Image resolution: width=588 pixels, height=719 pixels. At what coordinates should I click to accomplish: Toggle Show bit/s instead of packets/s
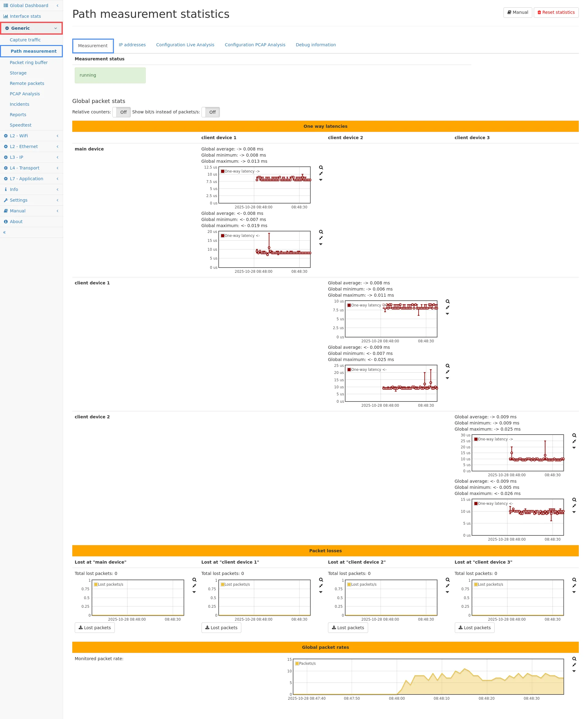[210, 112]
